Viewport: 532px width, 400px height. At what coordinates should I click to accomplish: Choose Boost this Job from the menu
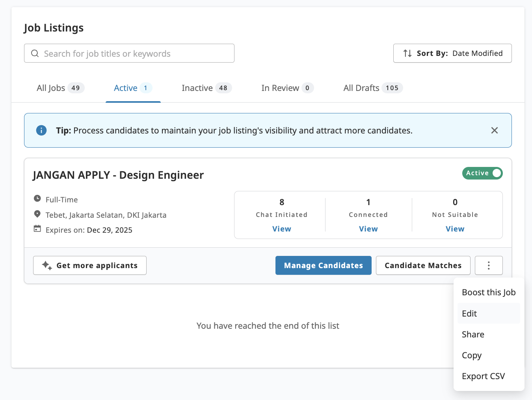[489, 292]
